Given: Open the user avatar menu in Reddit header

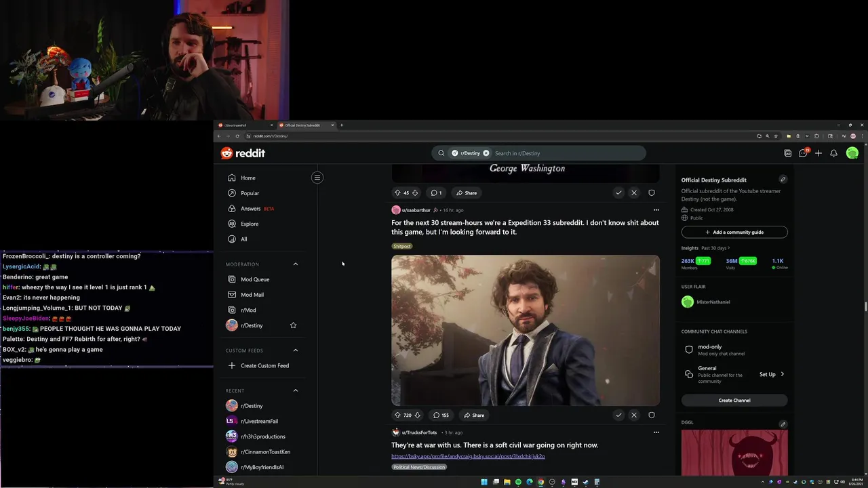Looking at the screenshot, I should pos(852,153).
